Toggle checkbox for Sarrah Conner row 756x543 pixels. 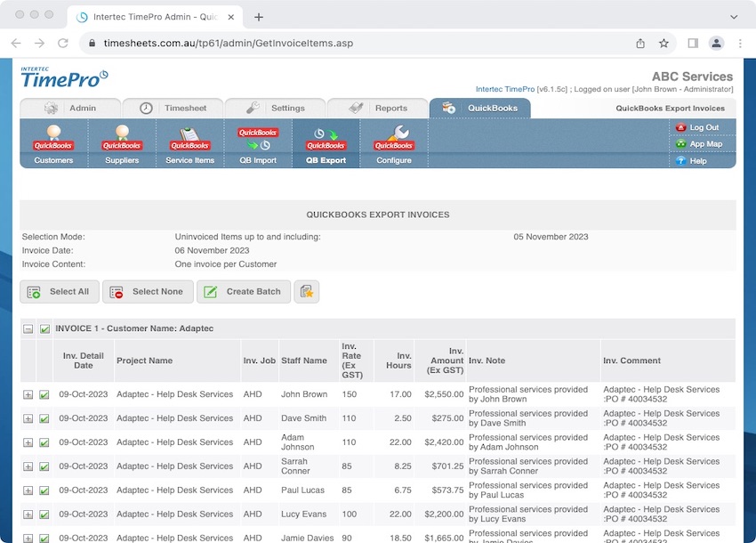tap(44, 466)
